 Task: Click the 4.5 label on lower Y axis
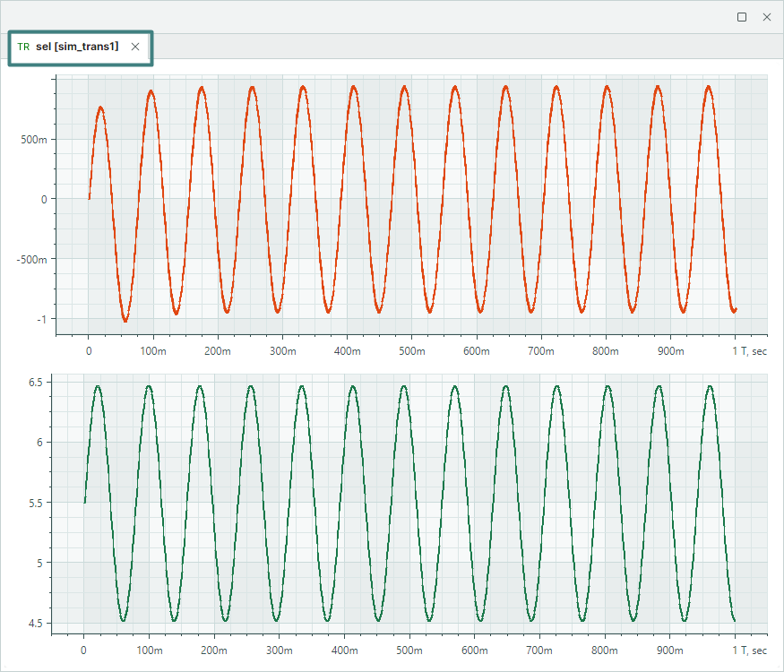(38, 624)
